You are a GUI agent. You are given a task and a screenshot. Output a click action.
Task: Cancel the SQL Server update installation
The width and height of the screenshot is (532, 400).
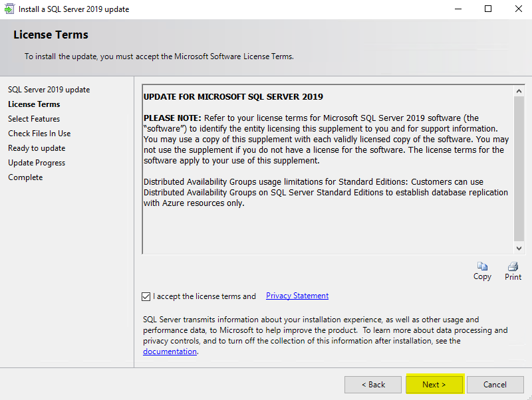point(495,384)
